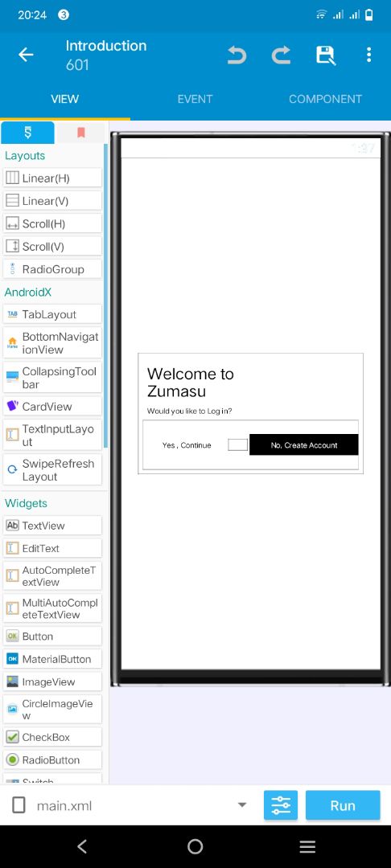The image size is (391, 868).
Task: Select the Scroll(V) layout item
Action: click(x=52, y=247)
